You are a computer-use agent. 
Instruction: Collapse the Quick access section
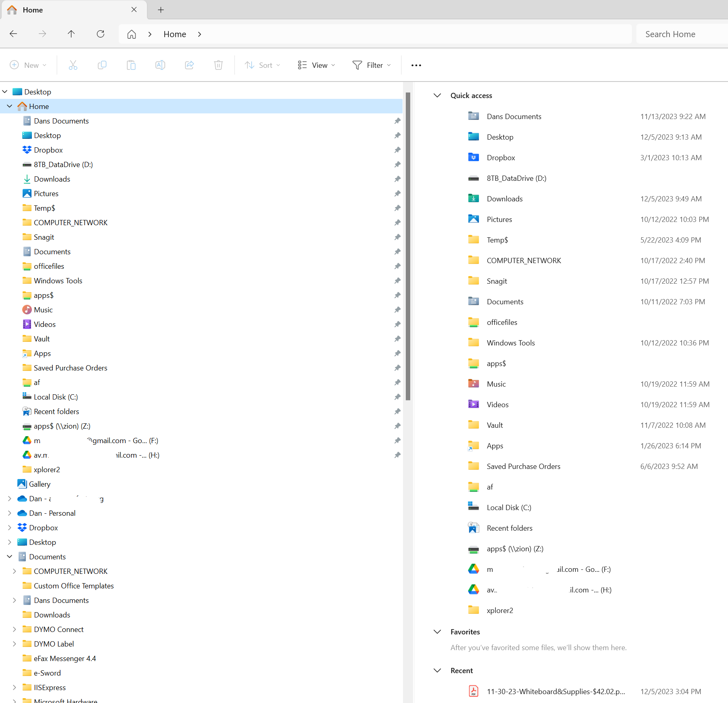pyautogui.click(x=437, y=96)
